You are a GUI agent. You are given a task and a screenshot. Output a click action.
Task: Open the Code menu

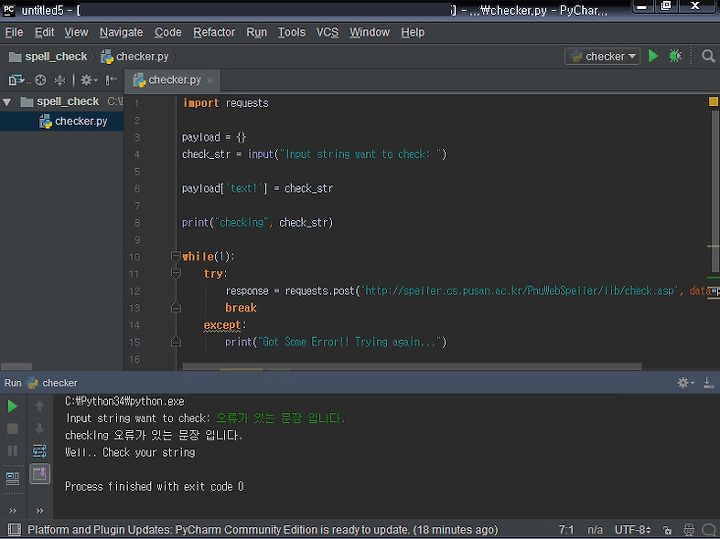click(x=168, y=32)
